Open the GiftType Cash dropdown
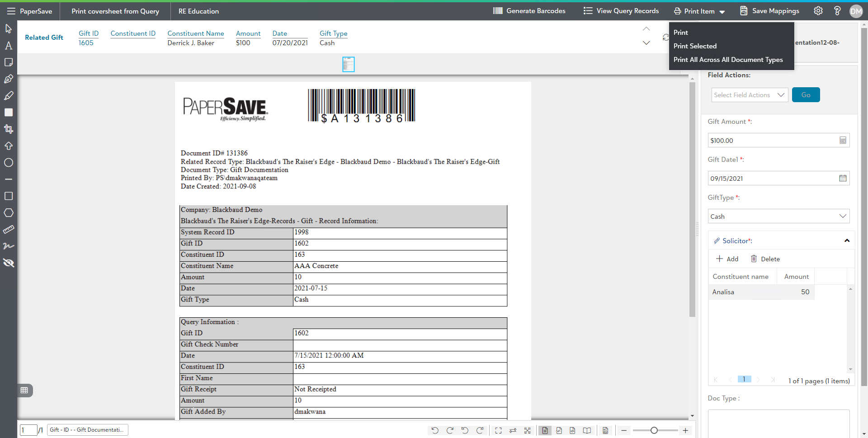The image size is (868, 438). (x=778, y=217)
